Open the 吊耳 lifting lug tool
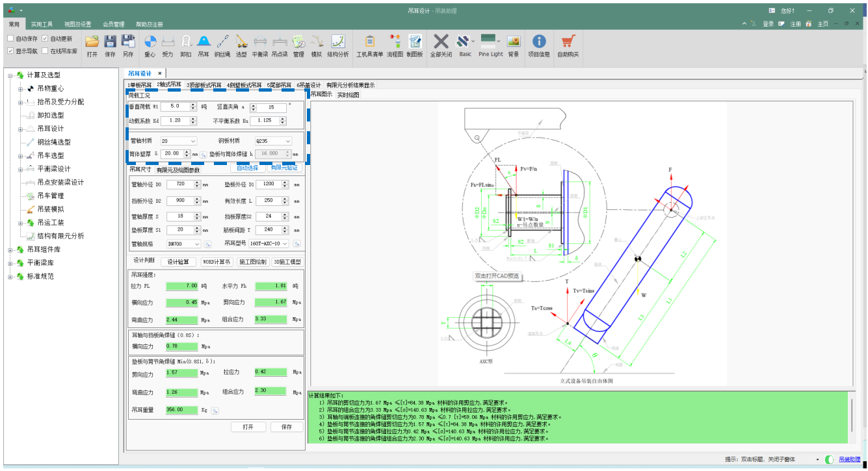868x471 pixels. pos(204,41)
